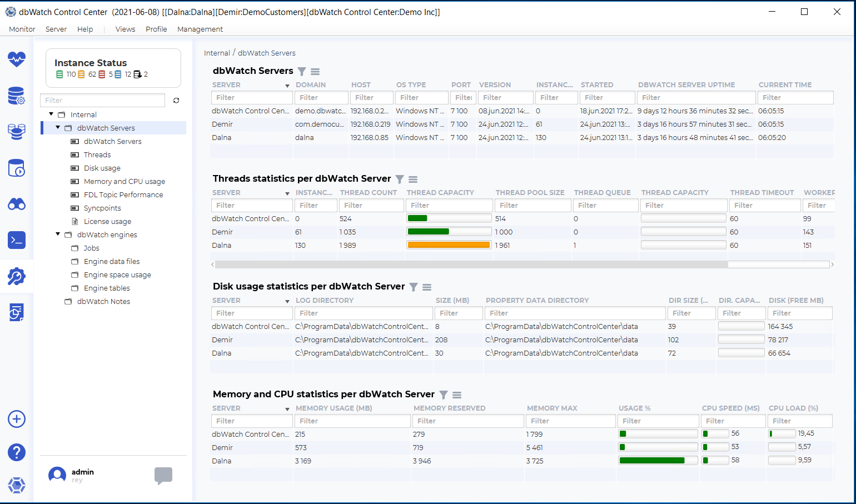Screen dimensions: 856x504
Task: Open the database farm sidebar icon
Action: pyautogui.click(x=17, y=132)
